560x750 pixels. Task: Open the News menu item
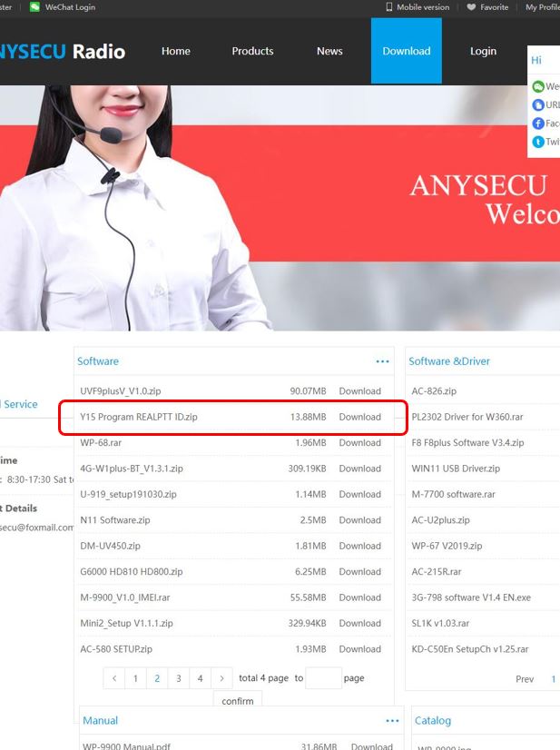[329, 51]
